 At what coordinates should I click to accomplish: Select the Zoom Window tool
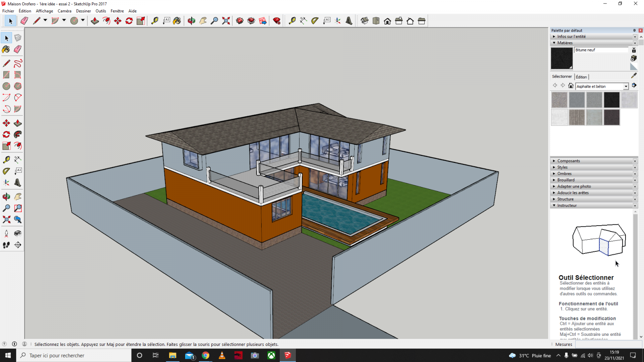click(x=18, y=208)
